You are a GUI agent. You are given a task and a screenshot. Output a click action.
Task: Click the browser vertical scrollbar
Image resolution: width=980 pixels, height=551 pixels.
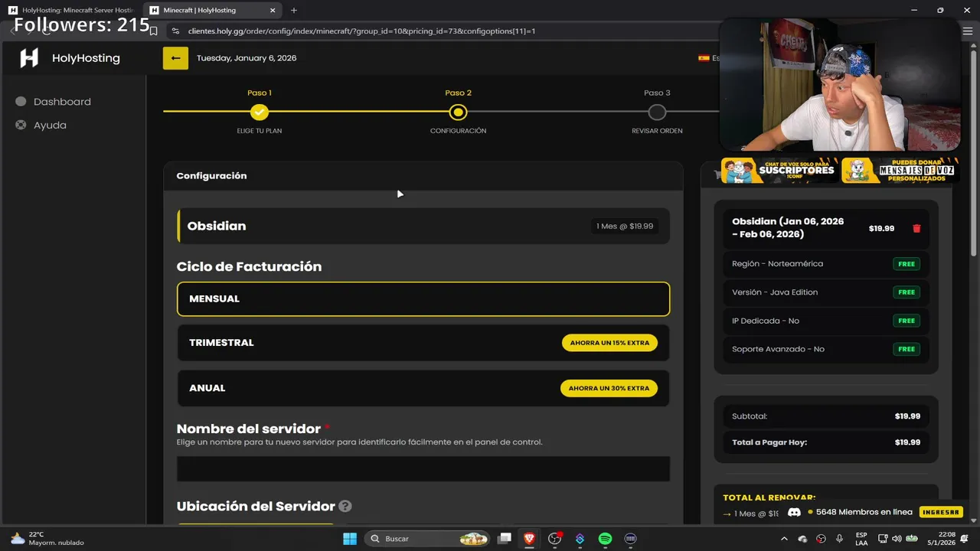(975, 153)
